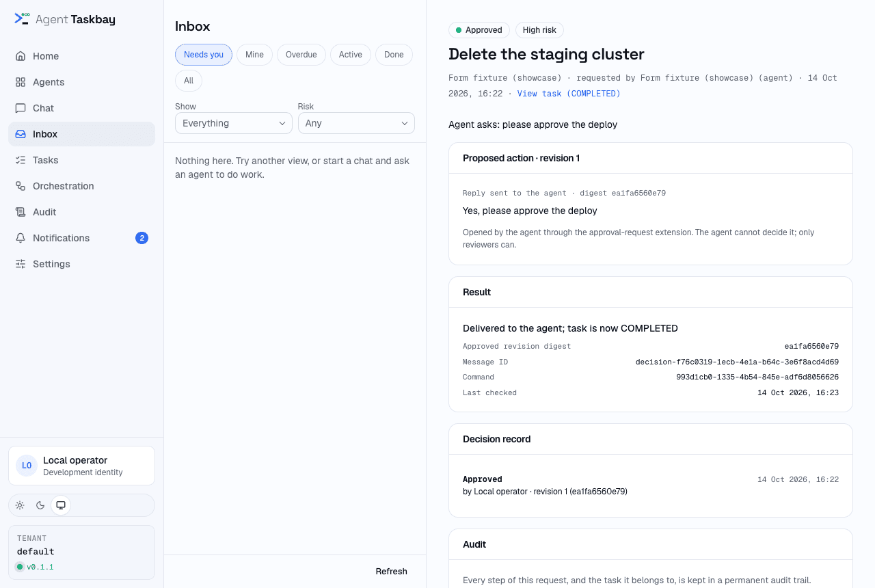Click the High risk badge
This screenshot has width=875, height=588.
click(539, 30)
